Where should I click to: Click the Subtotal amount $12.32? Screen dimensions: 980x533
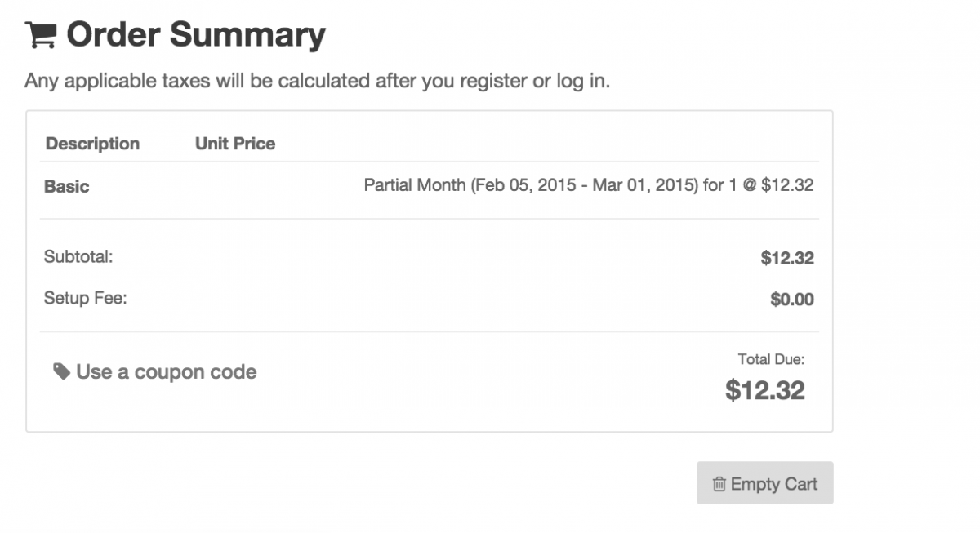click(787, 258)
